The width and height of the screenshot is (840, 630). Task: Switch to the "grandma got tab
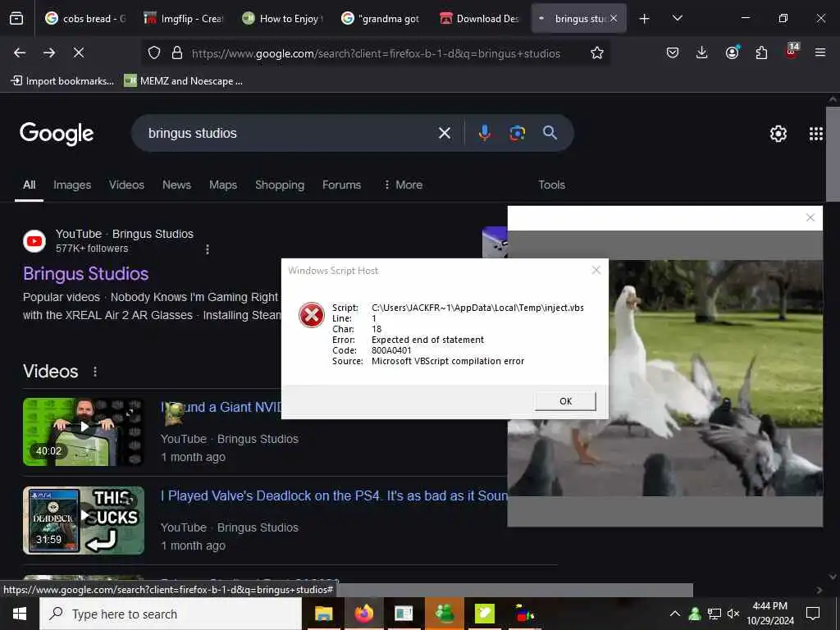[381, 19]
